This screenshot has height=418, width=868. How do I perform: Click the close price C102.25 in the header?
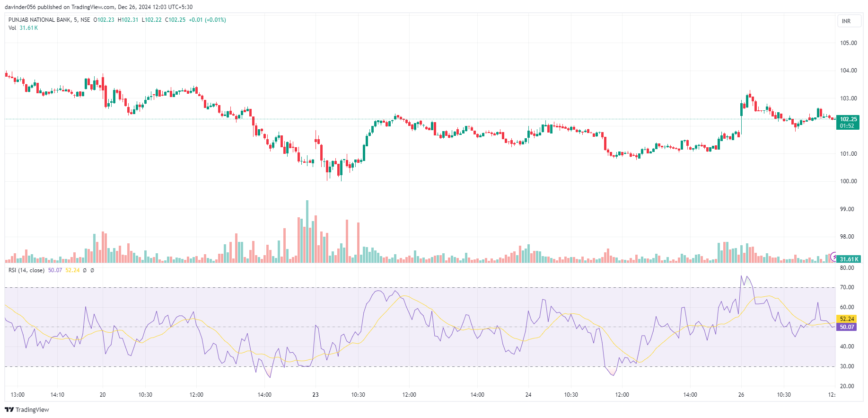175,20
